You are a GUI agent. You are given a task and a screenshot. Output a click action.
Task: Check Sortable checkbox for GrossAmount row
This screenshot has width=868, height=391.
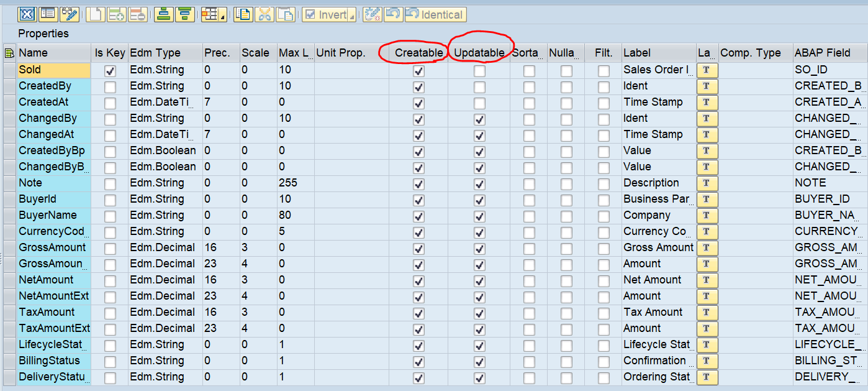click(528, 248)
